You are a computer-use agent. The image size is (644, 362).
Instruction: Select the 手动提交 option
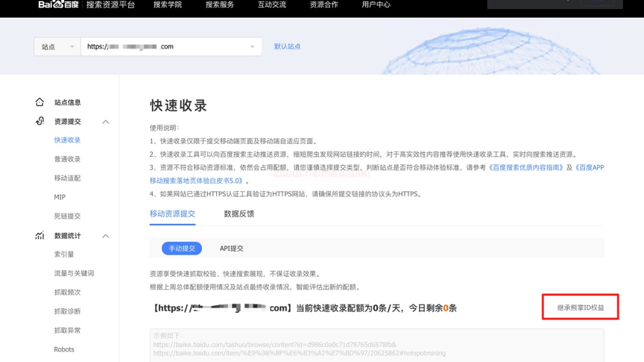[x=182, y=249]
